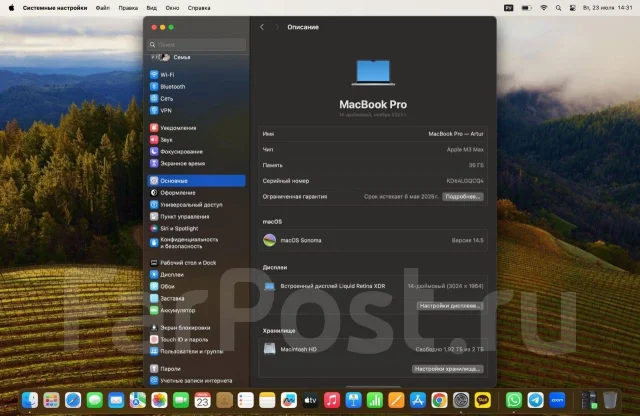The width and height of the screenshot is (640, 416).
Task: Open Пользователи и группы in the sidebar
Action: pyautogui.click(x=196, y=351)
